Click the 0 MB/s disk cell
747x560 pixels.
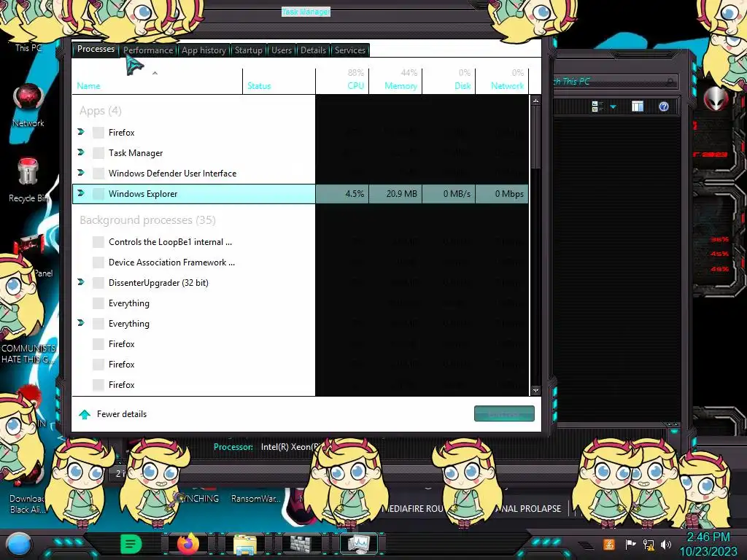449,194
